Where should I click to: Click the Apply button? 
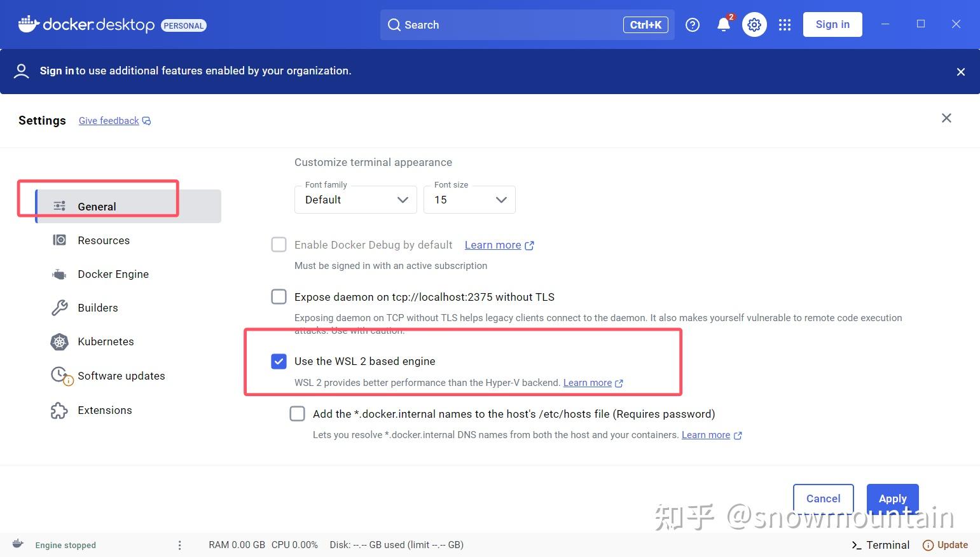(x=892, y=499)
